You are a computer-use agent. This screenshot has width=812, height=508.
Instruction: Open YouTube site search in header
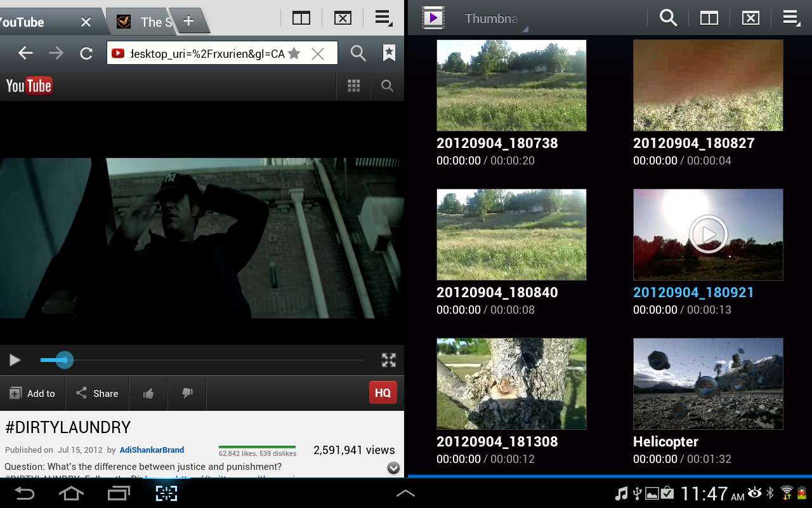point(387,86)
